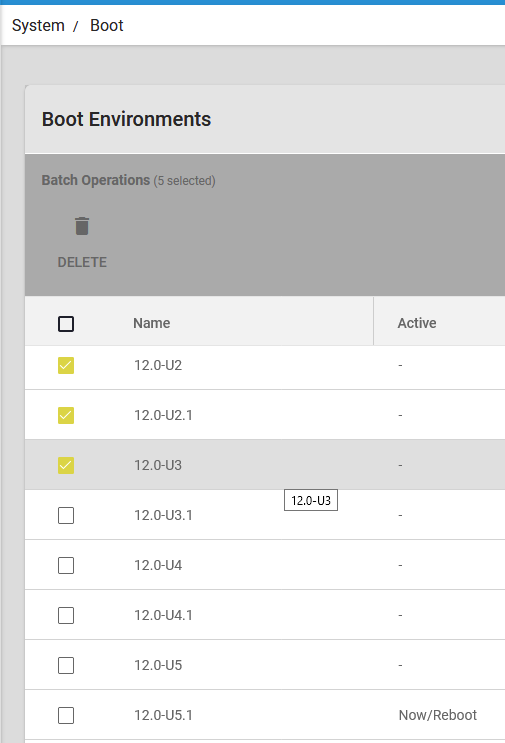Select the 12.0-U4 checkbox

[66, 565]
